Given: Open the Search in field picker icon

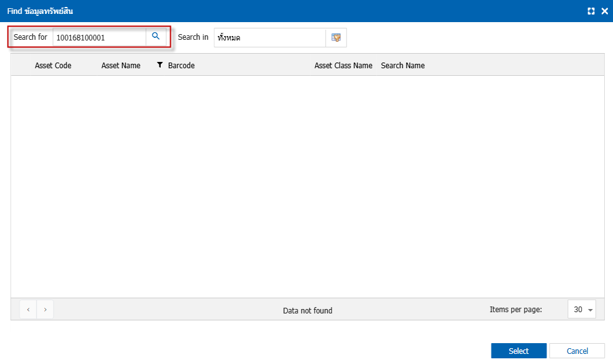Looking at the screenshot, I should coord(336,37).
